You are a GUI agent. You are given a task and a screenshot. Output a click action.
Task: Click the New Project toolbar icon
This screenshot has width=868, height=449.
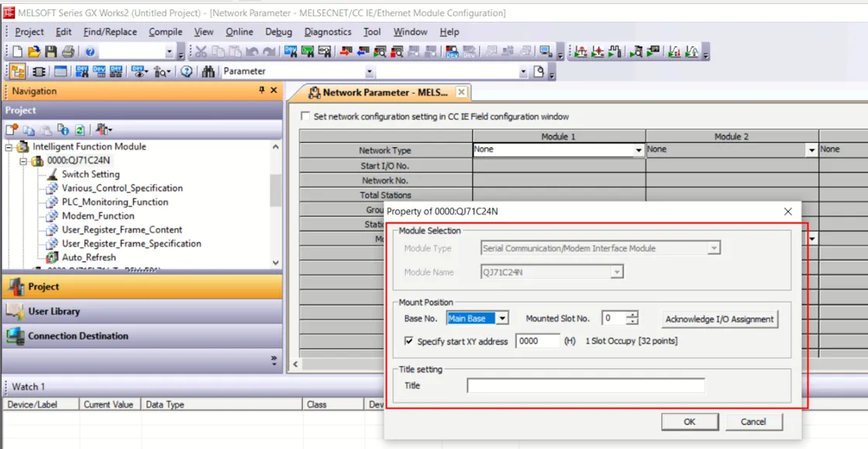coord(17,52)
